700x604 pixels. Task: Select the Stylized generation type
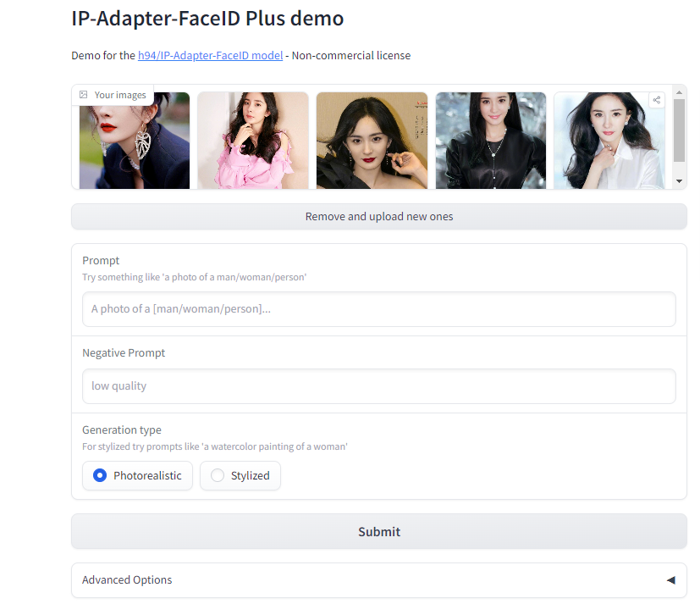[x=240, y=475]
